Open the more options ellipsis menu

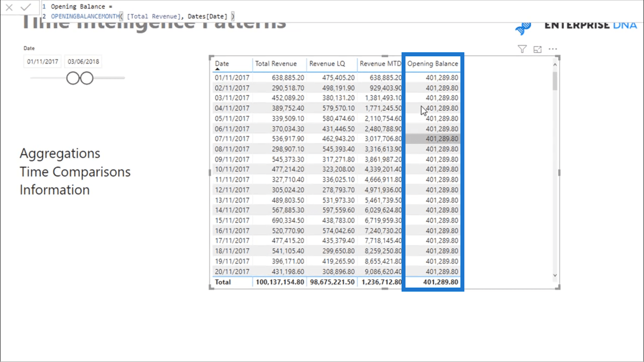point(553,49)
